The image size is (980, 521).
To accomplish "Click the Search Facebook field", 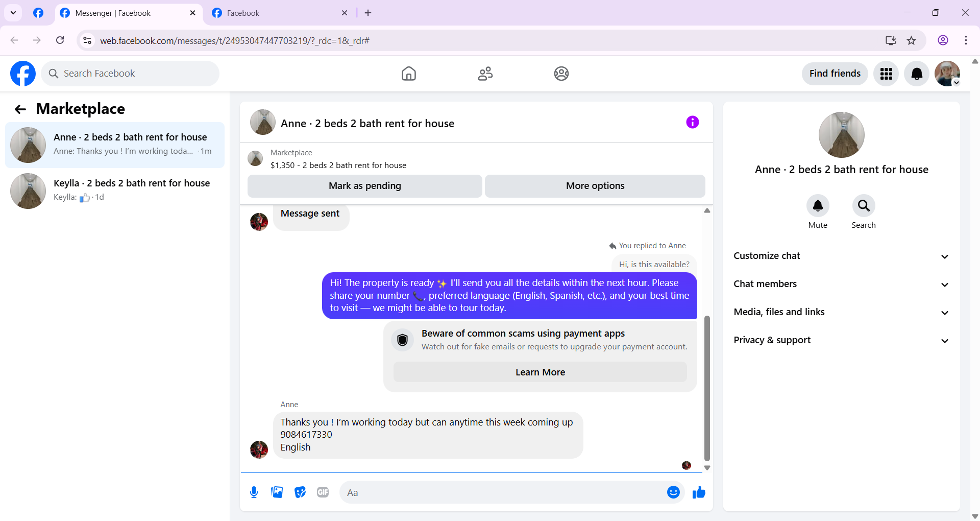I will point(130,74).
